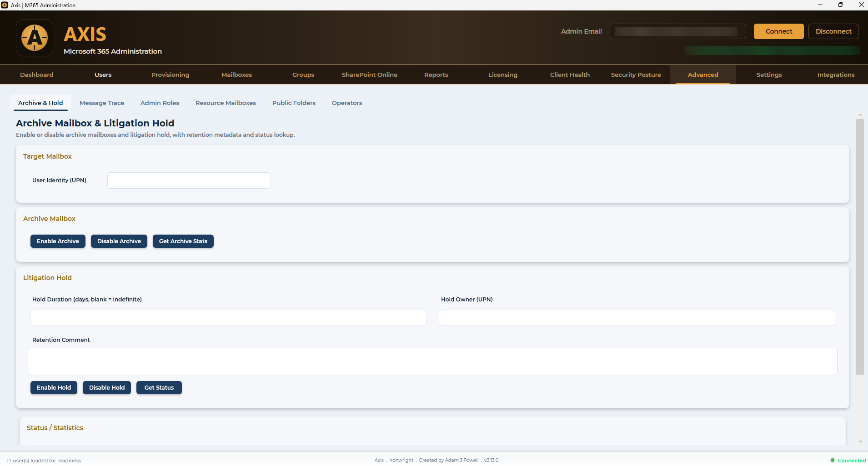Viewport: 868px width, 466px height.
Task: Open the Mailboxes tab
Action: [236, 75]
